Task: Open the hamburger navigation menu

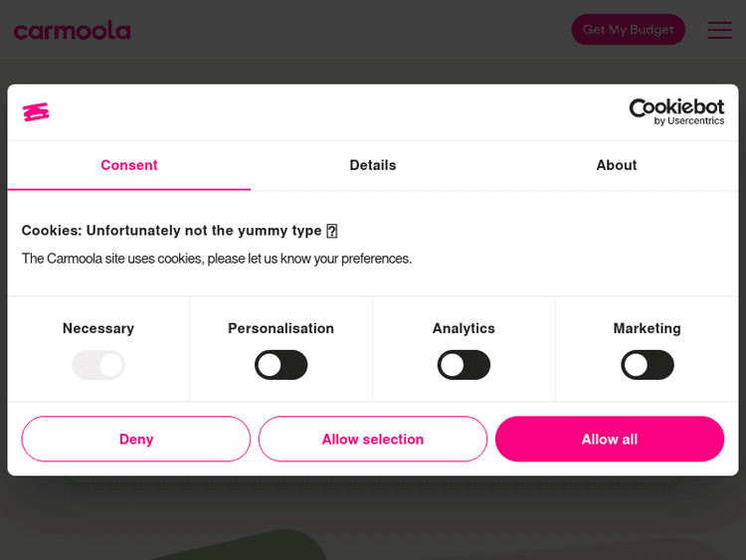Action: point(719,30)
